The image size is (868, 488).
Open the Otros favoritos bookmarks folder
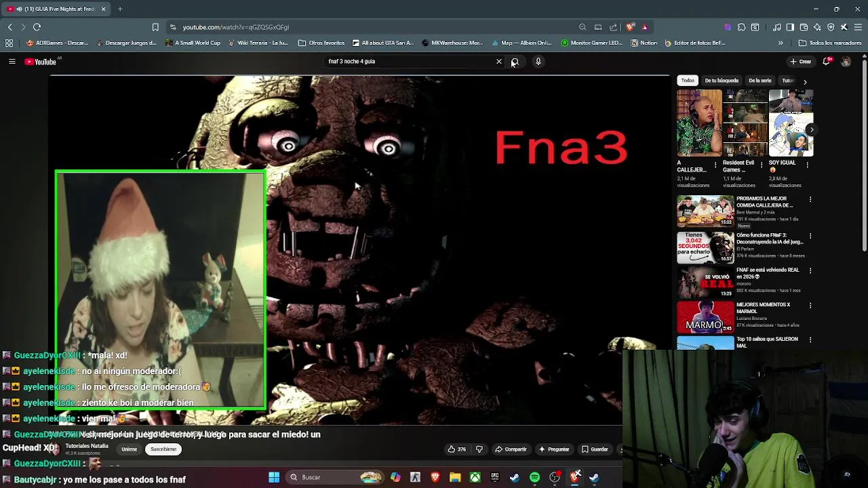[321, 43]
